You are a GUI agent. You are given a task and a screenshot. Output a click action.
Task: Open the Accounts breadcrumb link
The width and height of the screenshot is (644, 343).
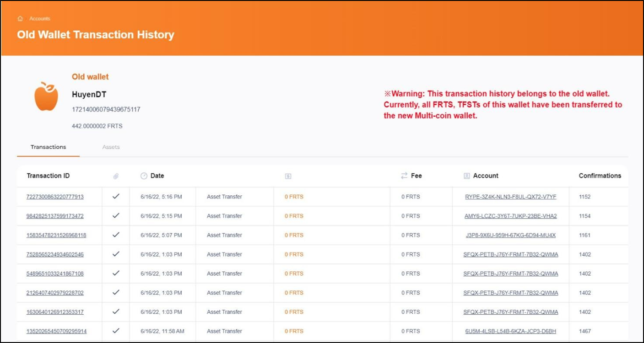tap(40, 19)
